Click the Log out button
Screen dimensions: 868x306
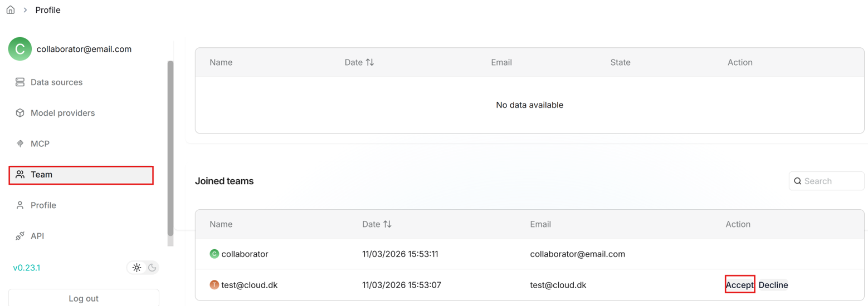point(84,298)
